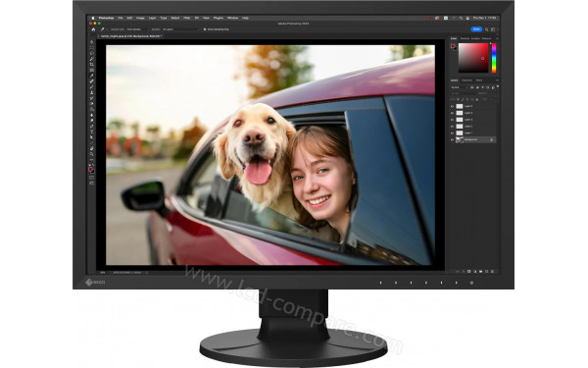Select the Hand tool
The width and height of the screenshot is (588, 368).
point(91,148)
